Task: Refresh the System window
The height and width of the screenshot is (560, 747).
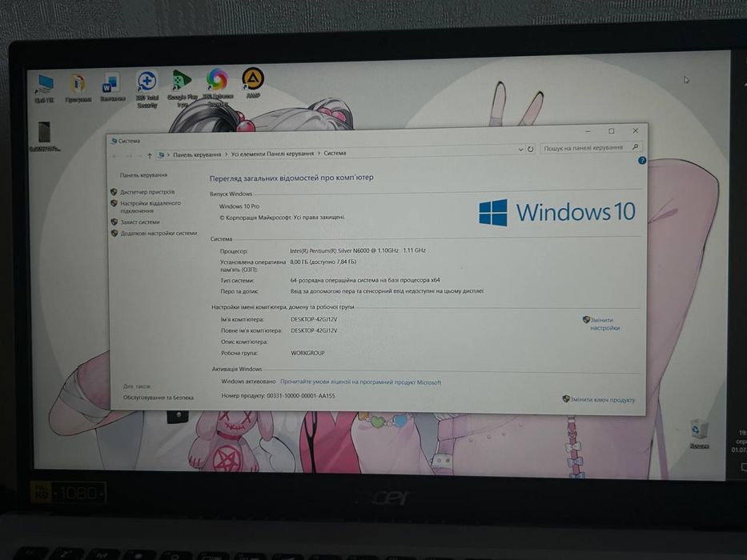Action: click(530, 149)
